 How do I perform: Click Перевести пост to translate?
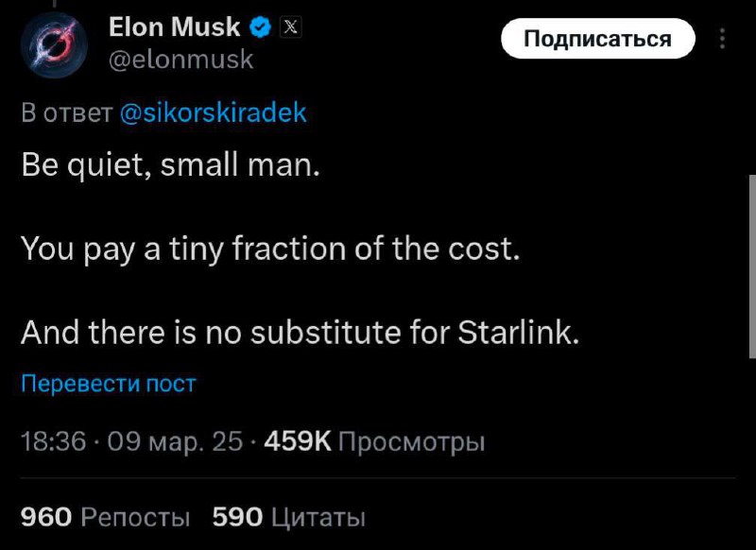[x=108, y=384]
